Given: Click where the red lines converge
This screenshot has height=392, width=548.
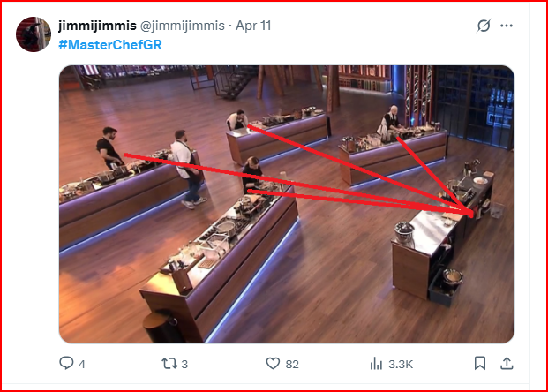Looking at the screenshot, I should point(470,213).
